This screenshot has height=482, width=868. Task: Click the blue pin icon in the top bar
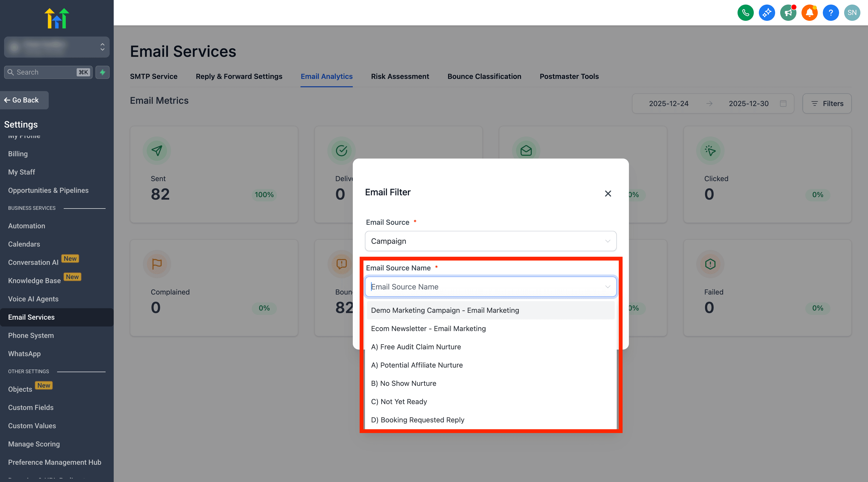pos(767,12)
